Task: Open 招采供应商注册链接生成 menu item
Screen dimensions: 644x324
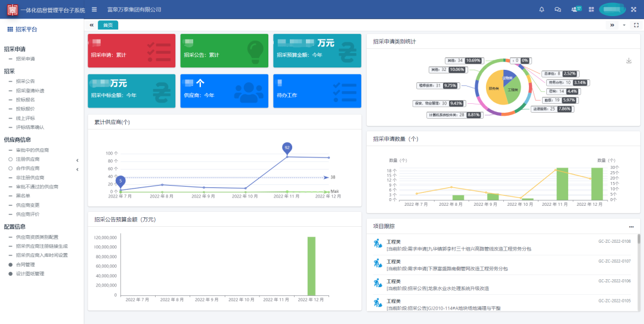Action: pyautogui.click(x=42, y=246)
